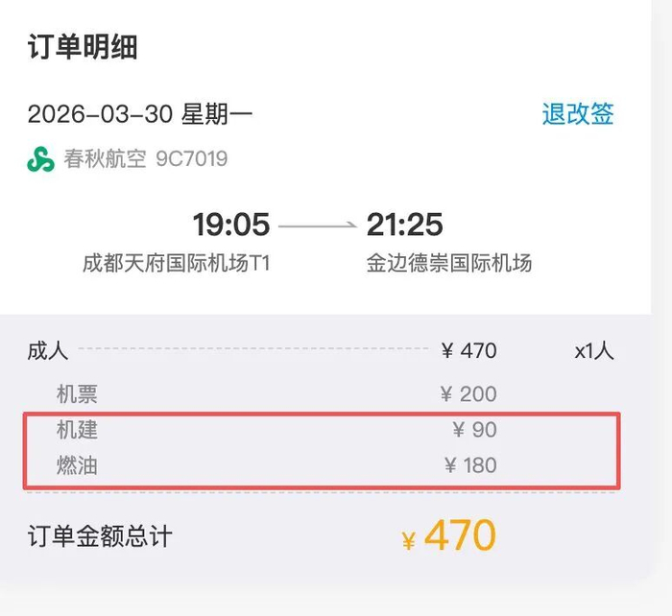Select the 机建 airport construction fee label
Screen dimensions: 672x616
(77, 430)
